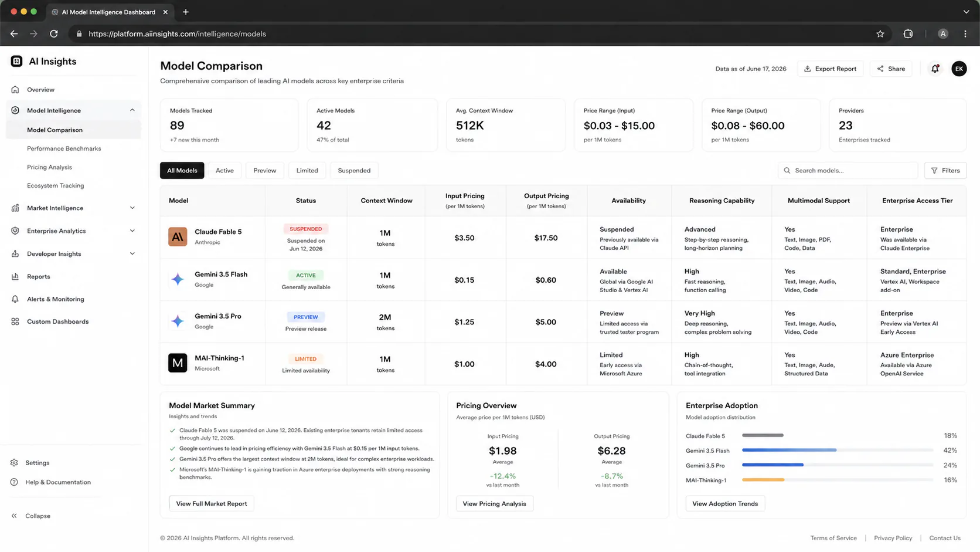Open the Contact Us link
Image resolution: width=980 pixels, height=552 pixels.
point(945,539)
